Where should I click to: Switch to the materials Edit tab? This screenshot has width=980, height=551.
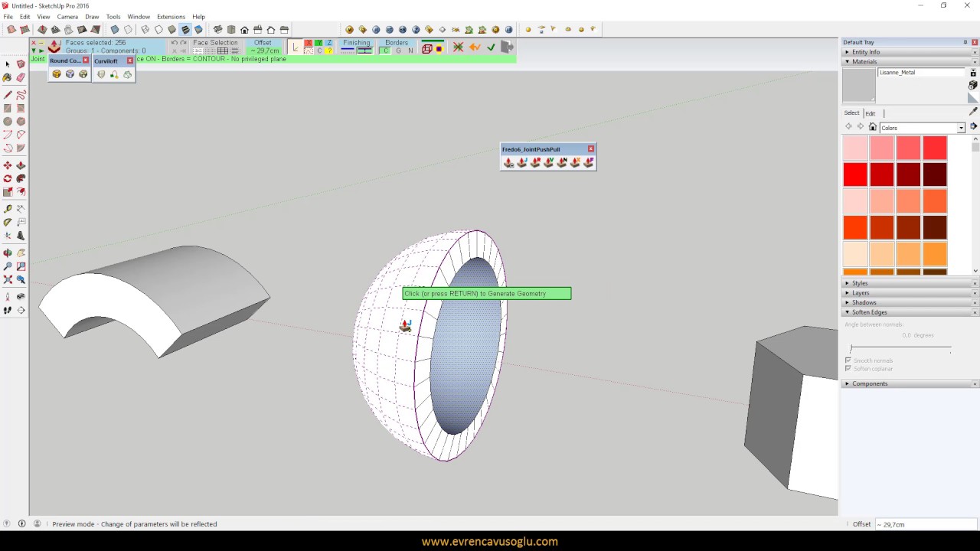(871, 113)
